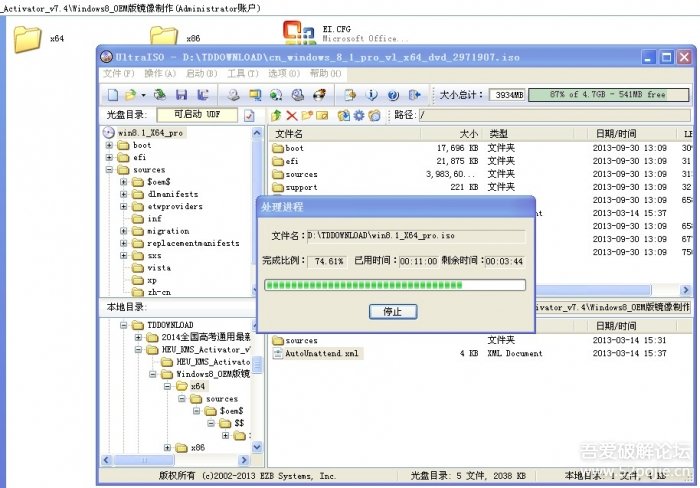This screenshot has height=488, width=700.
Task: Collapse the x64 node in local tree
Action: click(x=167, y=386)
